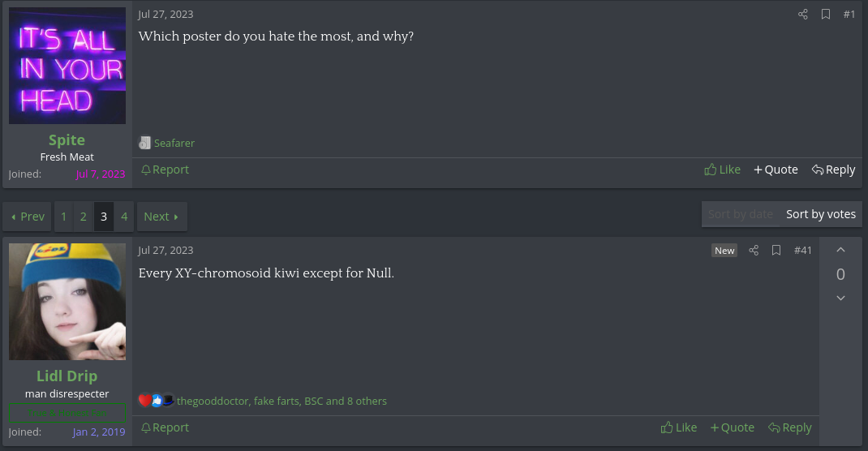Downvote Lidl Drip's post
This screenshot has width=868, height=451.
[x=840, y=299]
